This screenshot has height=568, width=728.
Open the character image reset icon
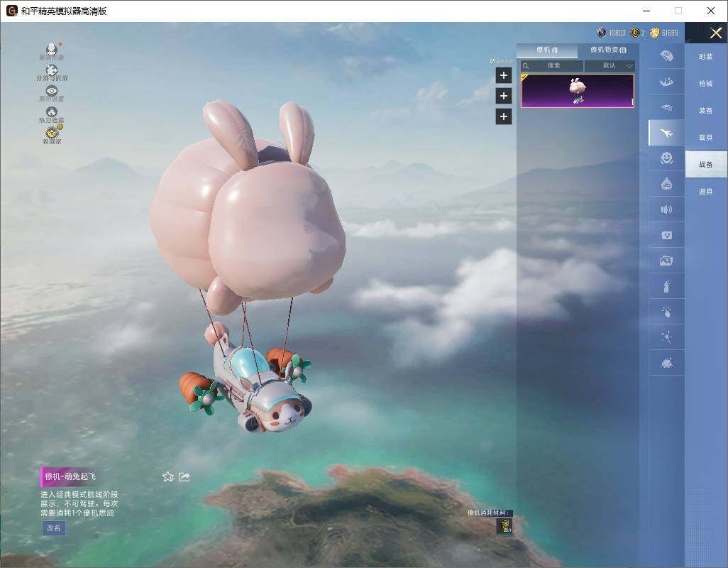[52, 49]
